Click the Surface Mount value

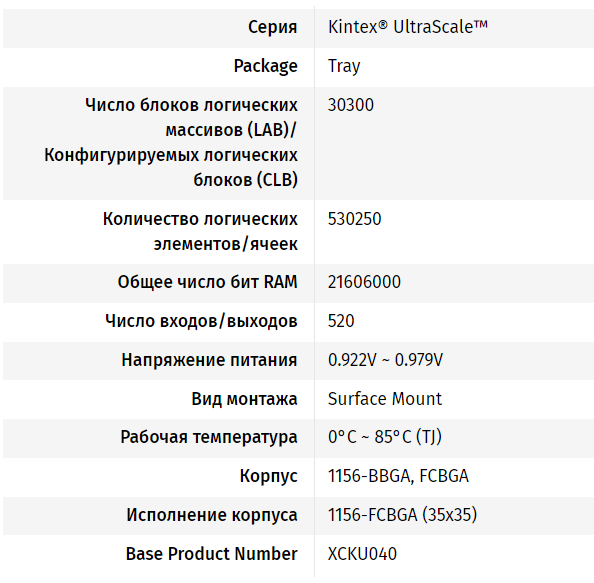(x=385, y=399)
